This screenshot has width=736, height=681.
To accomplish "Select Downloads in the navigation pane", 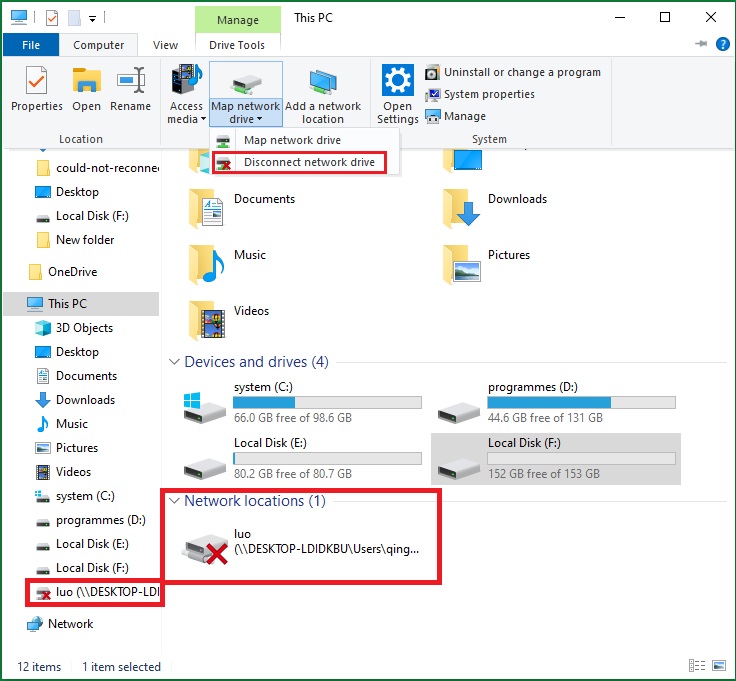I will (75, 400).
